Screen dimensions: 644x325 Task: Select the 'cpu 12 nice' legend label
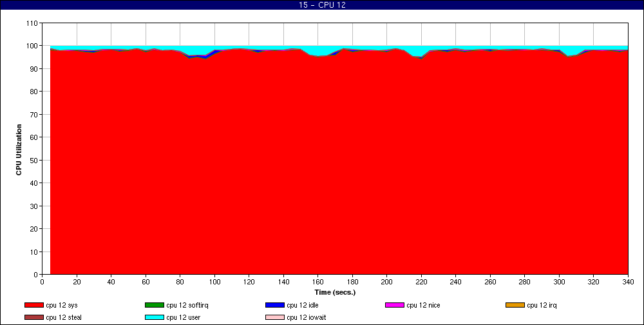point(424,305)
